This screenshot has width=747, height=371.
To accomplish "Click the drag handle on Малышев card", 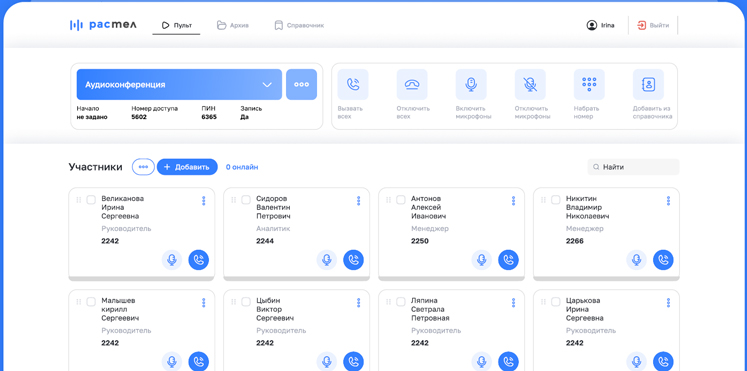I will click(79, 302).
